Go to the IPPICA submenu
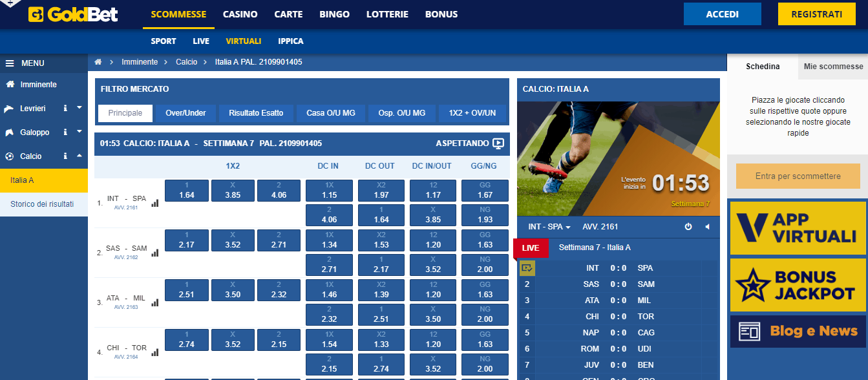The image size is (868, 380). pos(291,41)
